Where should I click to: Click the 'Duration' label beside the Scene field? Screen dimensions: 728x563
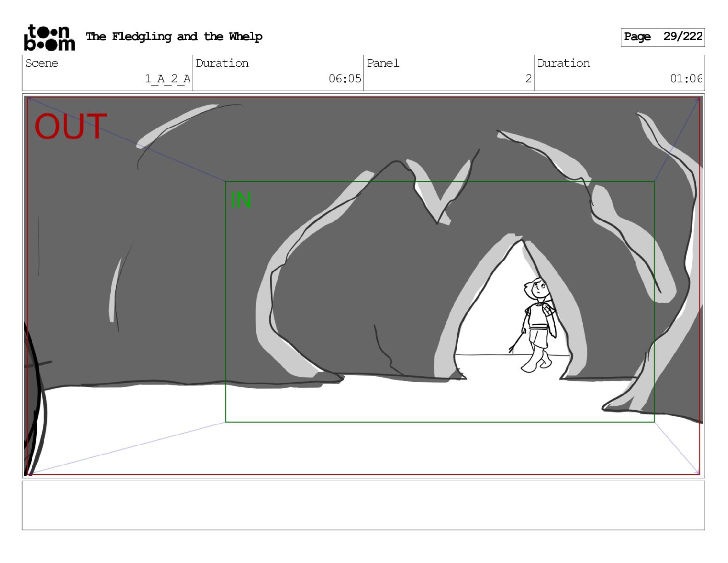click(222, 63)
